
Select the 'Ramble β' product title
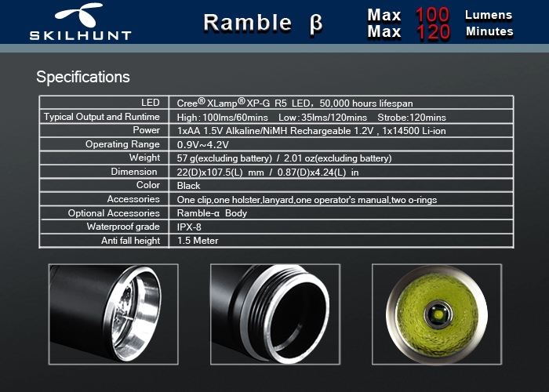[x=263, y=23]
